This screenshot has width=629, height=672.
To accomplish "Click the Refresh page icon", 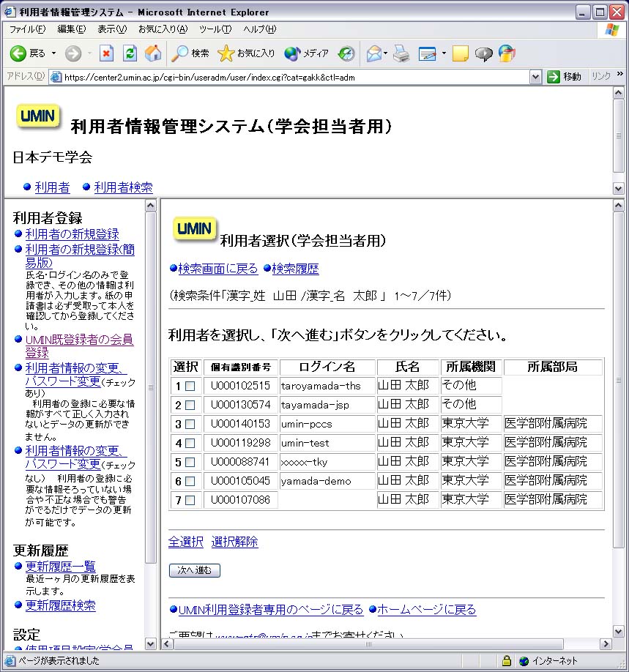I will coord(130,53).
